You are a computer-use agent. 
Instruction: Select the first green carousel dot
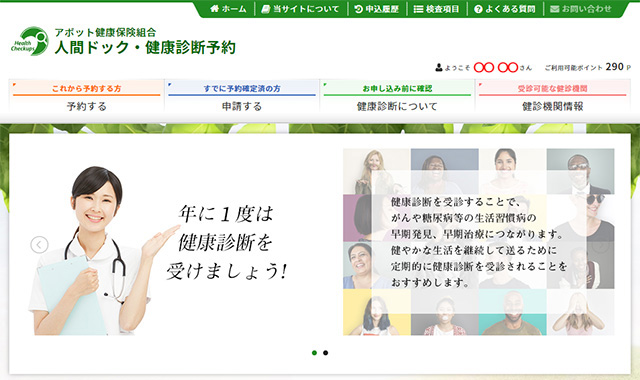(x=314, y=353)
